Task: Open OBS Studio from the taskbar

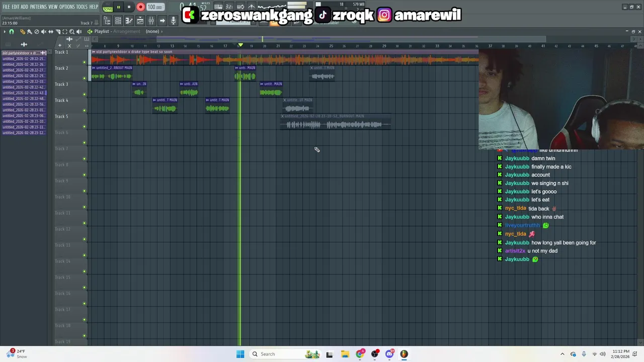Action: tap(375, 354)
